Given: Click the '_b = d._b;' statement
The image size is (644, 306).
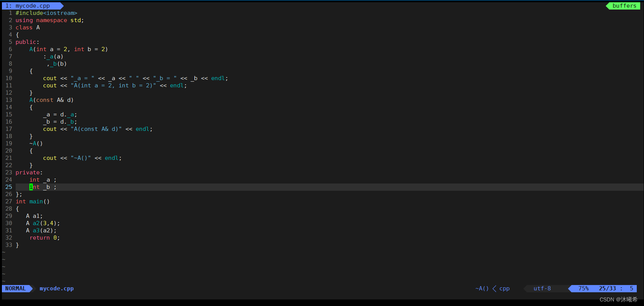Looking at the screenshot, I should [60, 122].
